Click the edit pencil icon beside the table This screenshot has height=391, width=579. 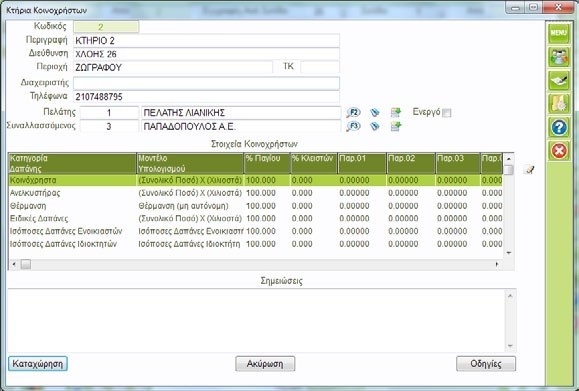point(529,170)
